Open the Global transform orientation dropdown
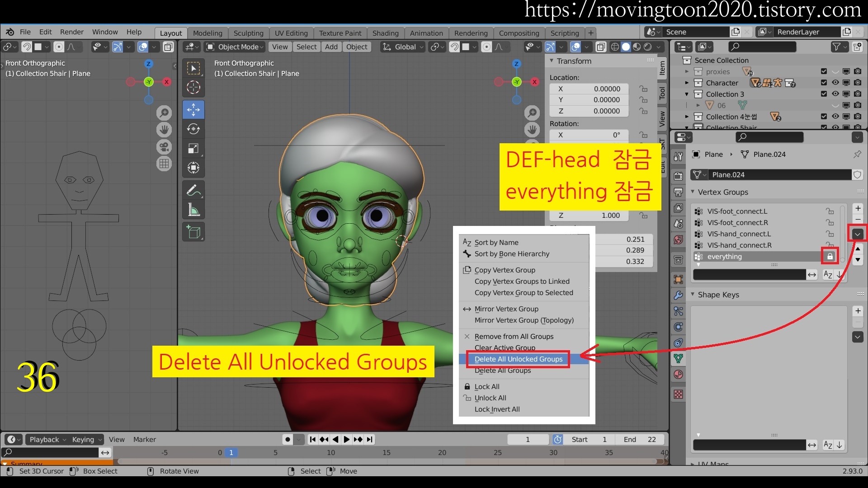This screenshot has width=868, height=488. (403, 47)
